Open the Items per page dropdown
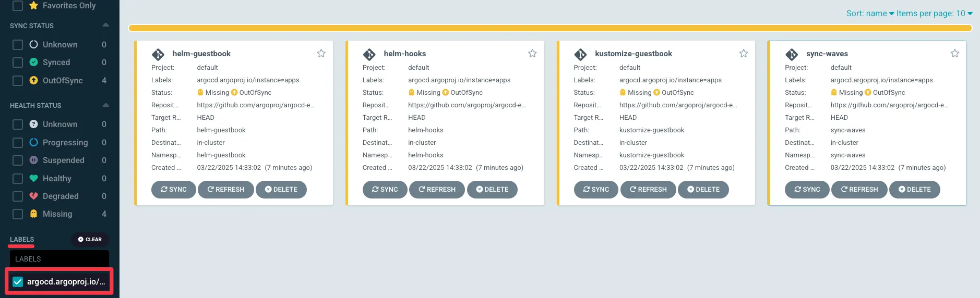The height and width of the screenshot is (298, 980). coord(934,14)
